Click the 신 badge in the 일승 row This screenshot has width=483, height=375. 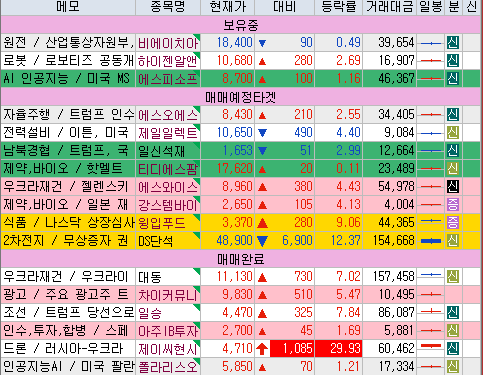tap(453, 313)
